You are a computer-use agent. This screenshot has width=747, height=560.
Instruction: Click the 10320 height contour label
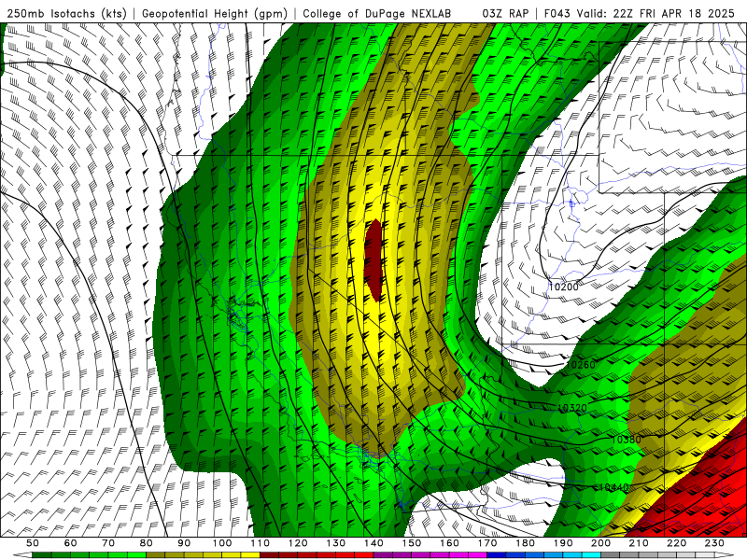(x=571, y=408)
